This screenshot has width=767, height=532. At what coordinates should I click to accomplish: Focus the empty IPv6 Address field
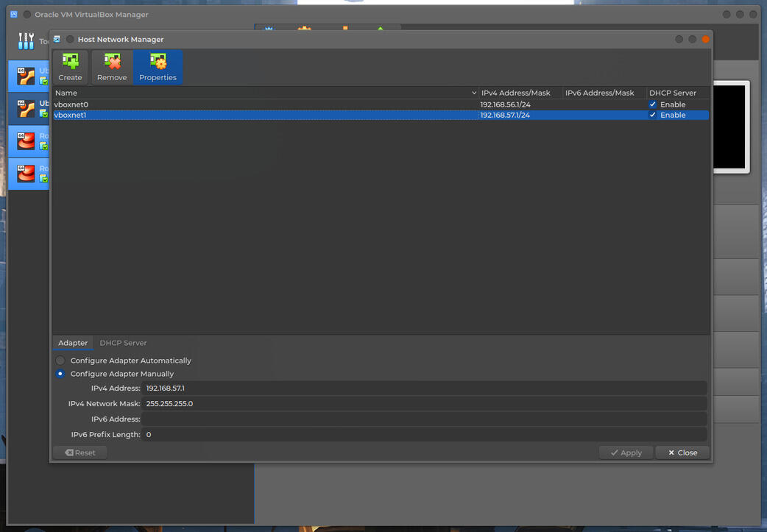point(424,419)
